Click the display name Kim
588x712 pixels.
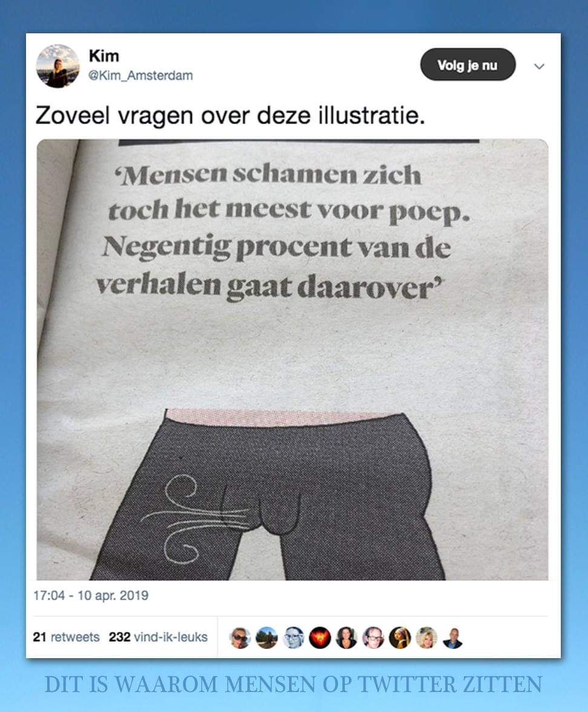click(x=104, y=56)
